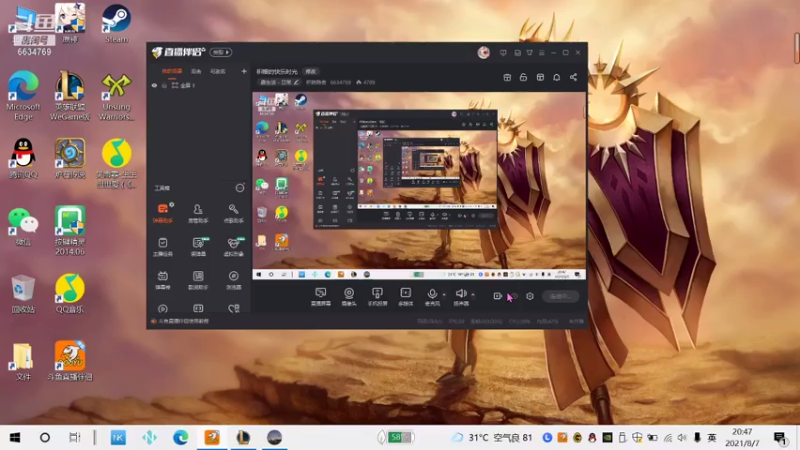Viewport: 800px width, 450px height.
Task: Open the 弹幕助手 orange tool
Action: tap(163, 213)
